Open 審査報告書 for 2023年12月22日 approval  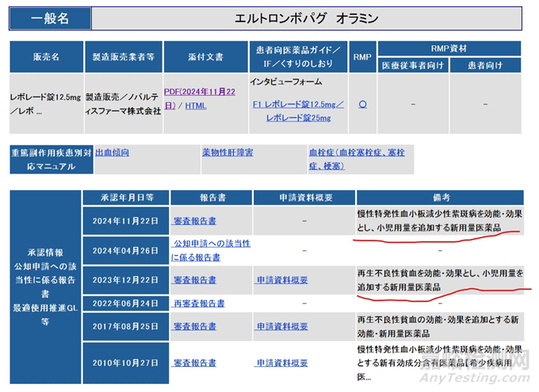pos(195,280)
